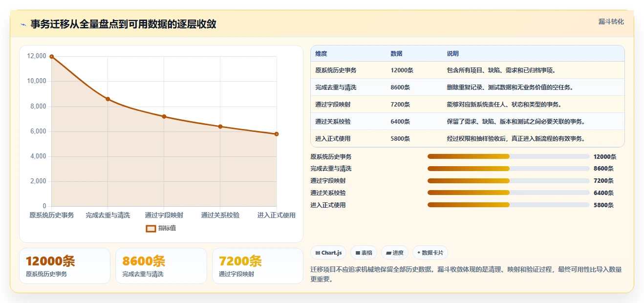Click the chart data point for 原系统历史事务
The height and width of the screenshot is (303, 644).
click(x=52, y=57)
